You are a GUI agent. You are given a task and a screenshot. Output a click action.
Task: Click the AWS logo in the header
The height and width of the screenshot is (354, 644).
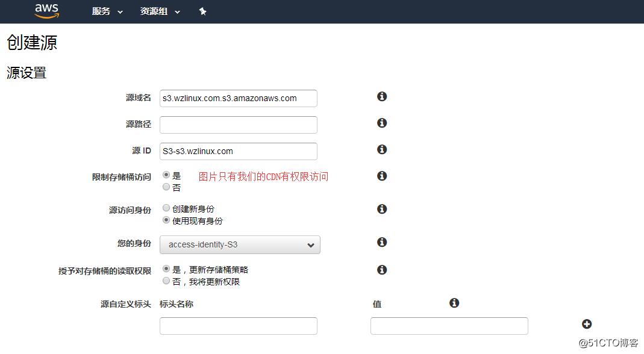pyautogui.click(x=47, y=11)
